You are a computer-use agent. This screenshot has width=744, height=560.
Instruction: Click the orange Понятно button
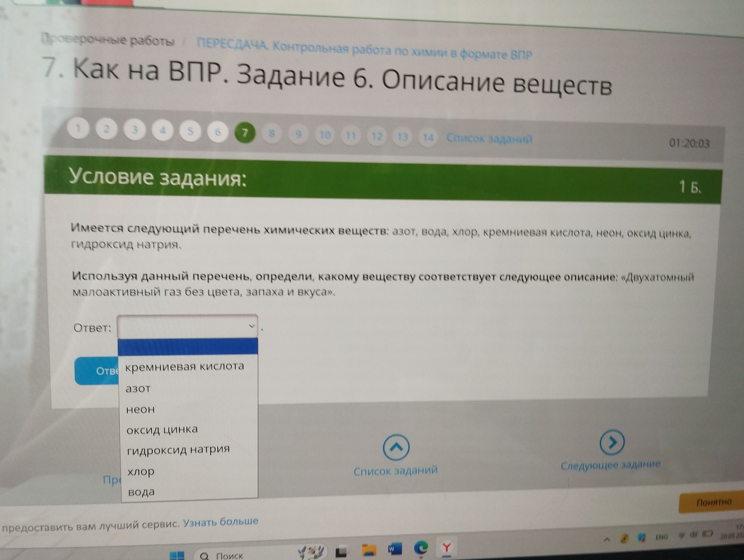[713, 503]
